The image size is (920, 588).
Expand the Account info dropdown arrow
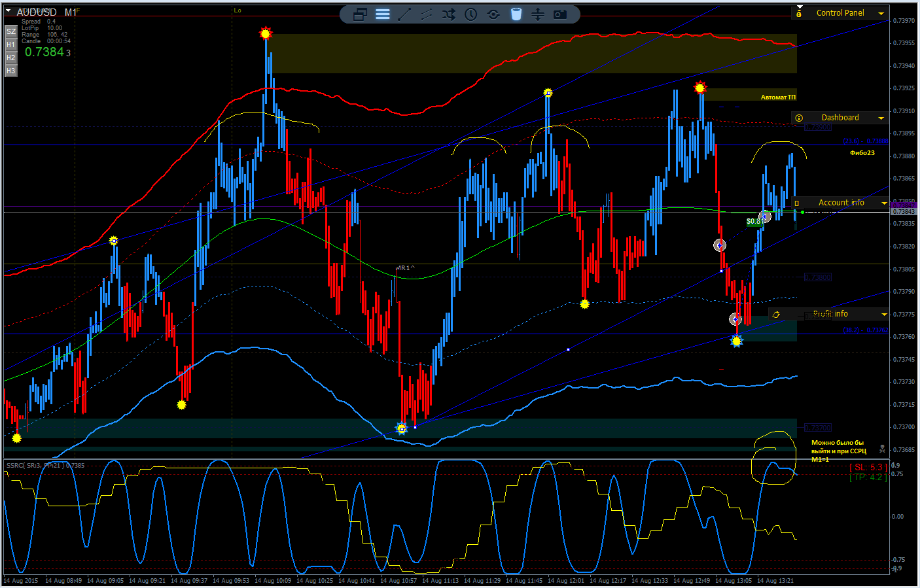884,203
